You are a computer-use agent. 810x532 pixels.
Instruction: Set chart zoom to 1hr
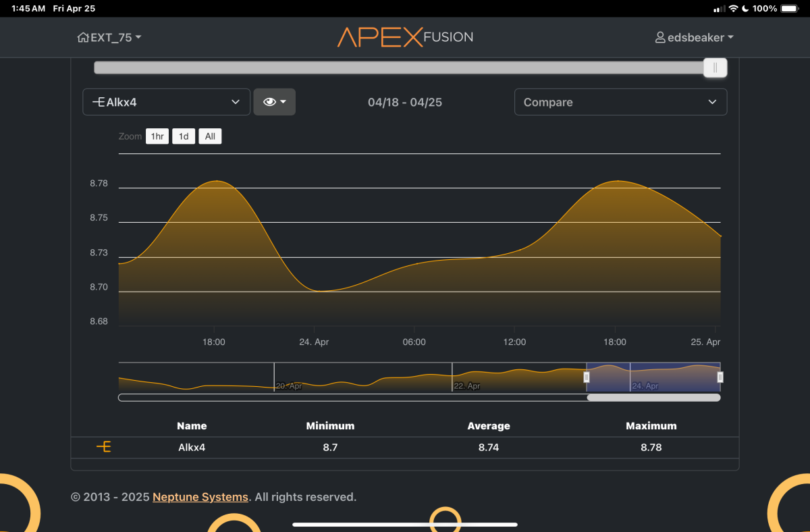pyautogui.click(x=157, y=136)
